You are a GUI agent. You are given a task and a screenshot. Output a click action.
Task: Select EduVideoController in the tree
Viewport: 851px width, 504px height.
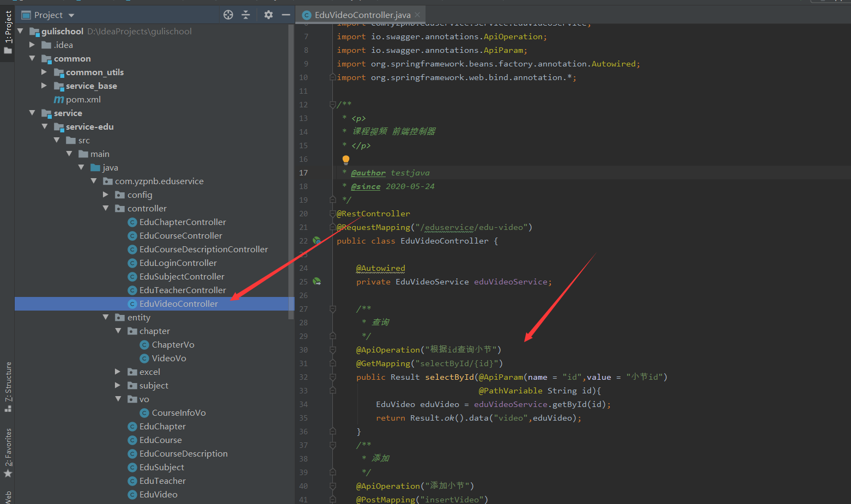(x=154, y=303)
